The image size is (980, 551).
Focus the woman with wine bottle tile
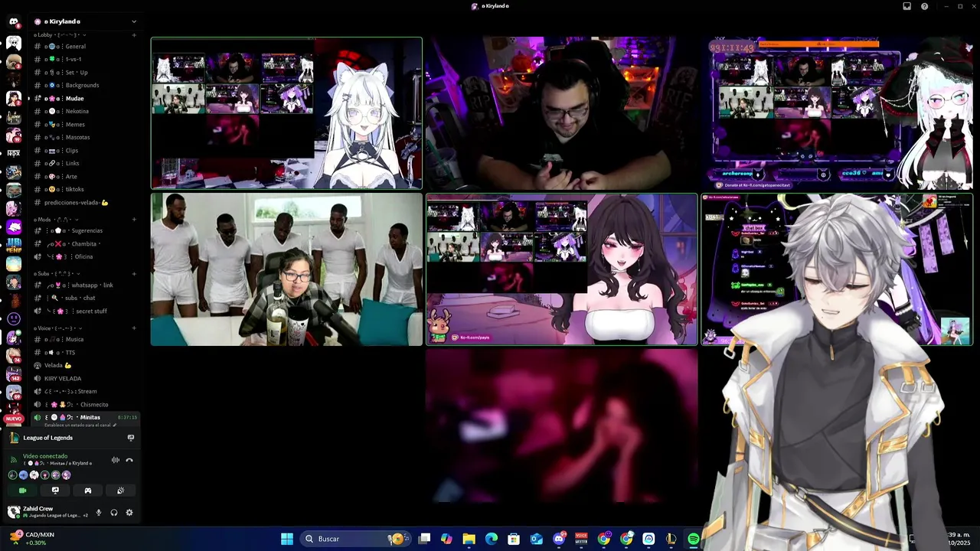click(286, 269)
